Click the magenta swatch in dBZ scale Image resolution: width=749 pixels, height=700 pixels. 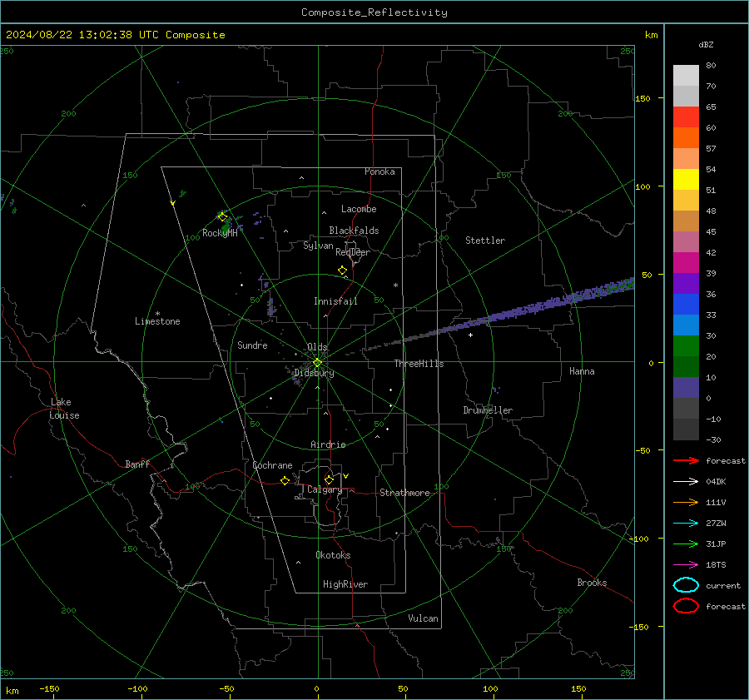[x=686, y=262]
